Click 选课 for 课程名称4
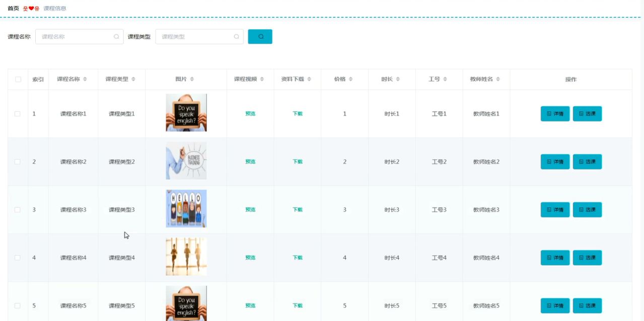644x321 pixels. (x=587, y=258)
